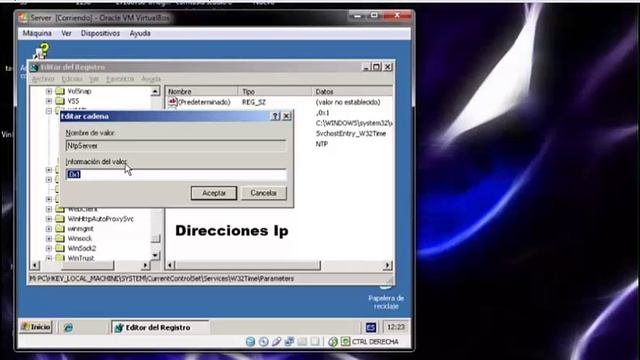Click the taskbar clock showing 12:23
The height and width of the screenshot is (360, 640).
[x=396, y=327]
